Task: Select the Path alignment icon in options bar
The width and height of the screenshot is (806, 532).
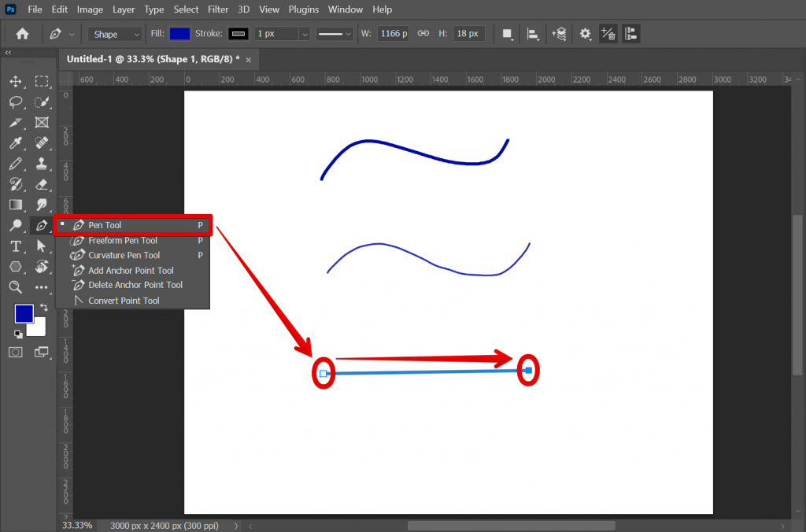Action: point(532,34)
